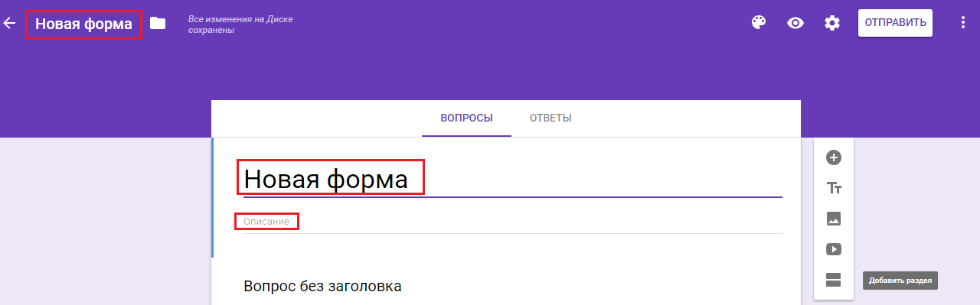Switch to the ВОПРОСЫ tab
The height and width of the screenshot is (305, 980).
(x=466, y=118)
